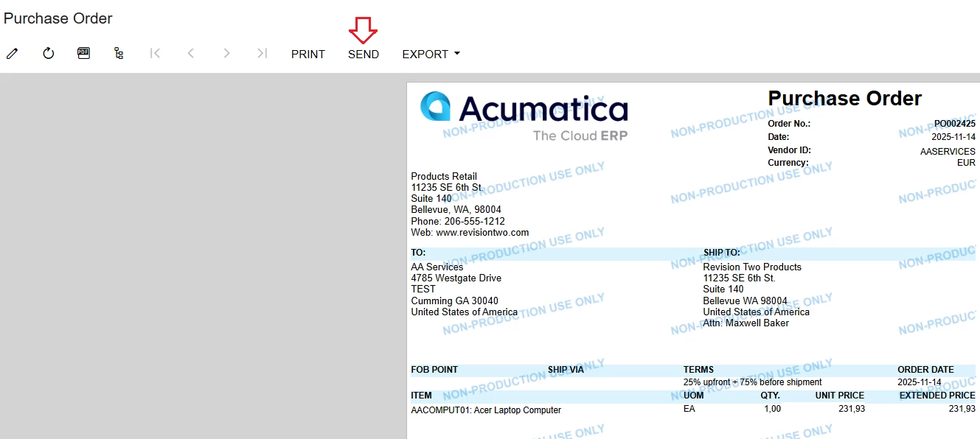980x439 pixels.
Task: Open the EXPORT dropdown menu
Action: pyautogui.click(x=431, y=54)
